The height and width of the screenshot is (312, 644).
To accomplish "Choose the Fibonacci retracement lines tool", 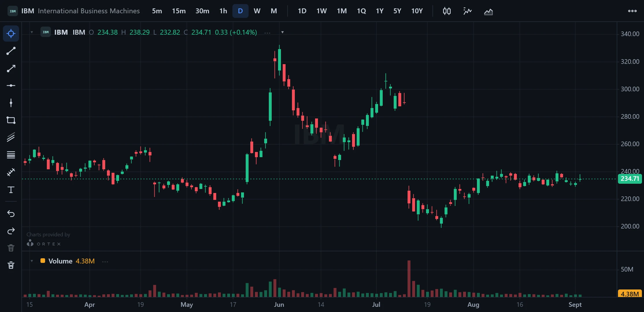I will 11,155.
